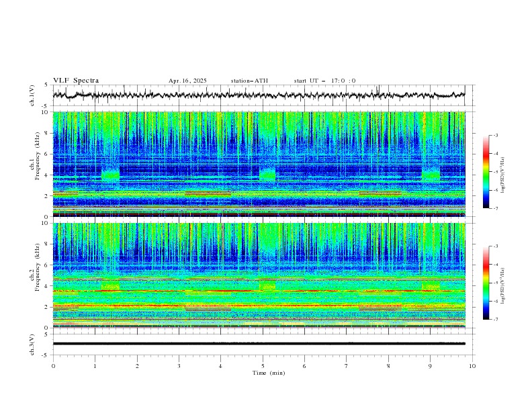
Task: Click time axis tick label "7"
Action: click(347, 366)
